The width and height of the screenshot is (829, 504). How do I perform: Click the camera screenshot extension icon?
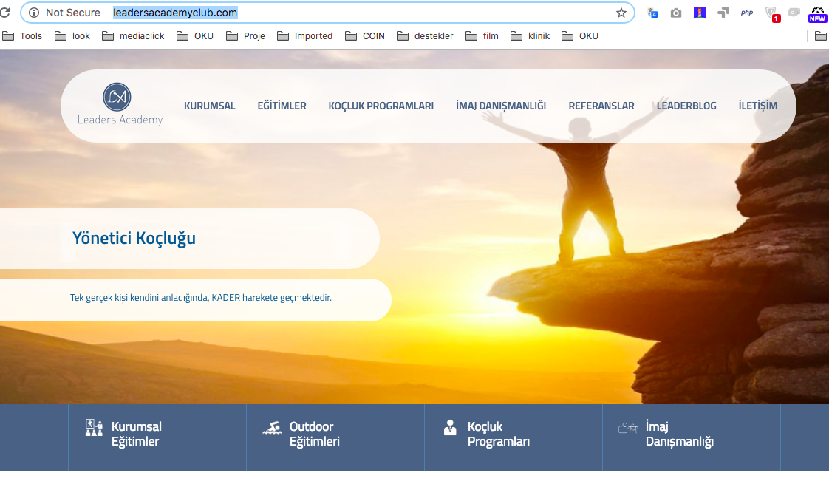click(676, 13)
